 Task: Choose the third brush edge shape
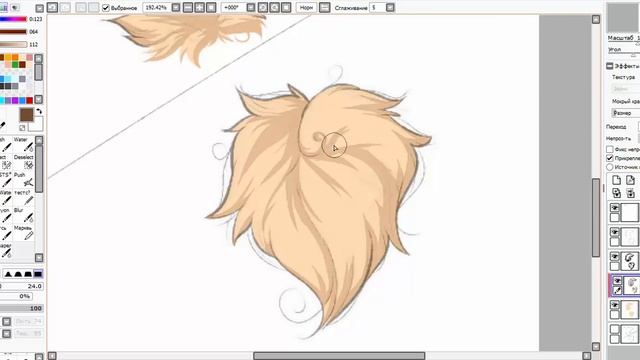click(28, 274)
